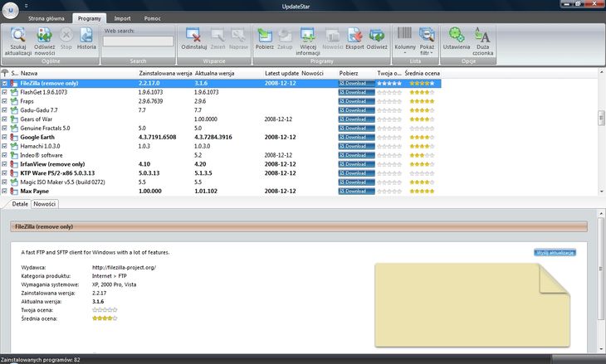Click Pobierz download icon in ribbon

265,35
